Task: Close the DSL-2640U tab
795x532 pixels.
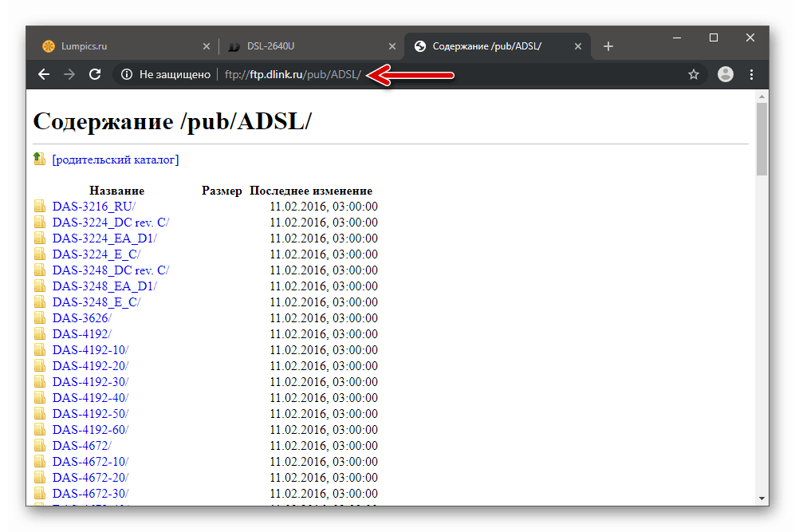Action: tap(392, 46)
